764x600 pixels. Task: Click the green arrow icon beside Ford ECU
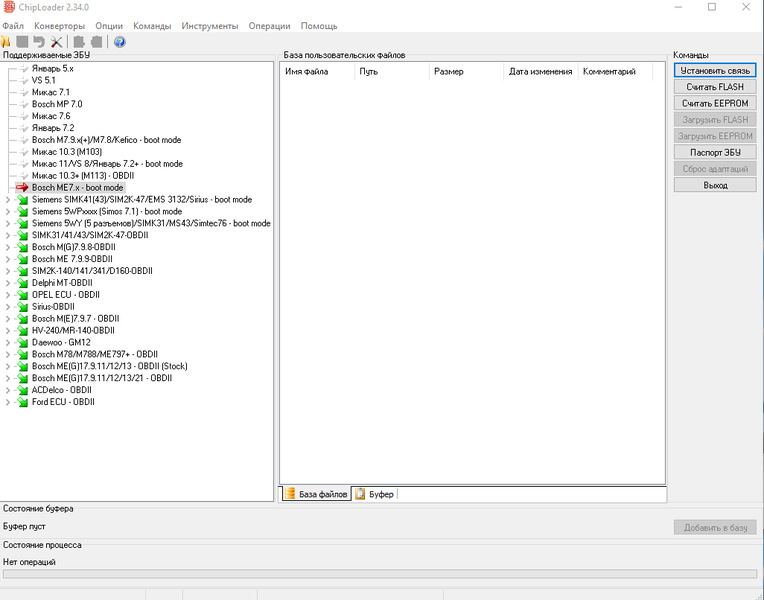pyautogui.click(x=23, y=402)
